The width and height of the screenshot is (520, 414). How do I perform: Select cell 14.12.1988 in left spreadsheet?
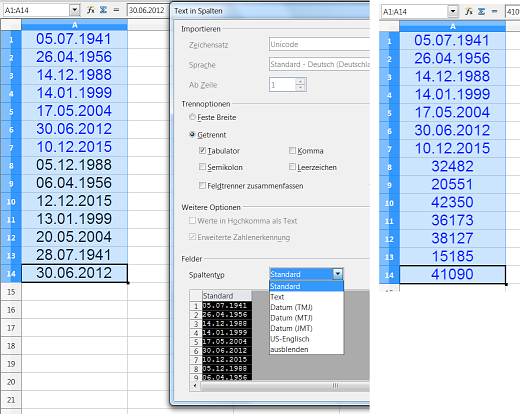74,75
